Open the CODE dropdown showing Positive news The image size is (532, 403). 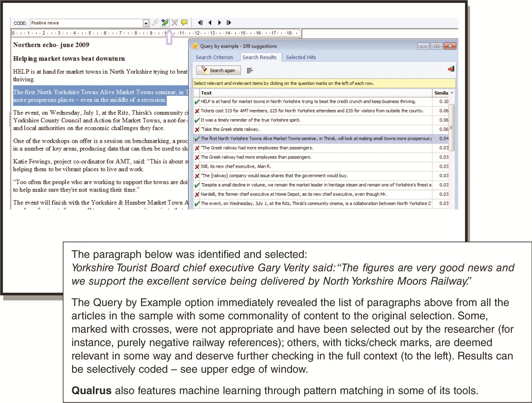(x=146, y=23)
